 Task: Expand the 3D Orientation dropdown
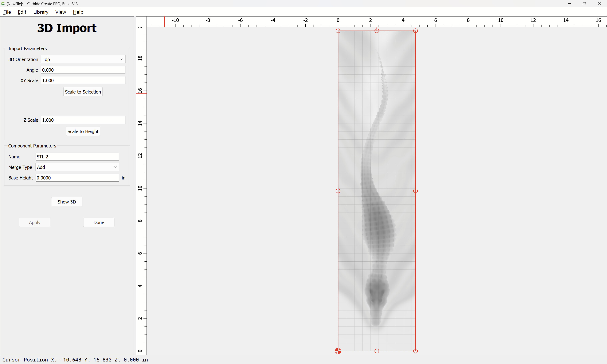(83, 59)
